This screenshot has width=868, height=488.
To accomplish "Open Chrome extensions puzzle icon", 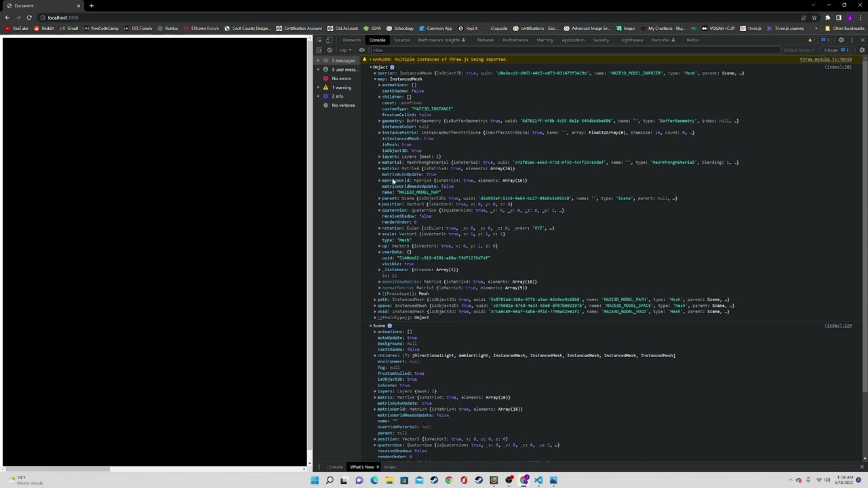I will point(827,18).
